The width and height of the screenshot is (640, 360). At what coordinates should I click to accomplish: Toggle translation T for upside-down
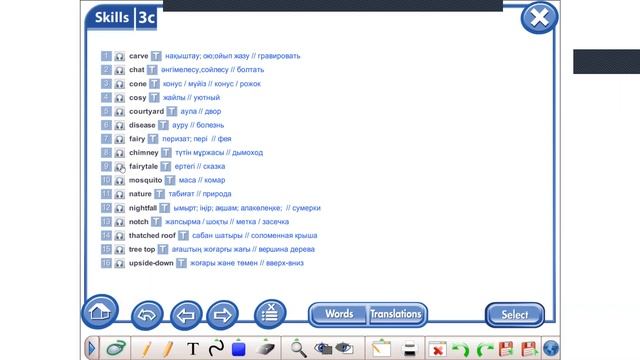click(x=181, y=263)
